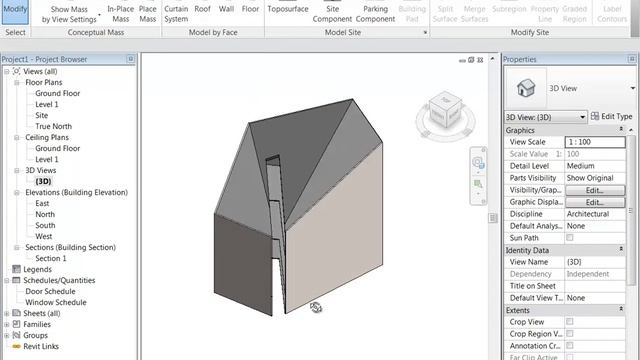Collapse the Sections (Building Section) branch
The image size is (640, 360).
click(17, 248)
